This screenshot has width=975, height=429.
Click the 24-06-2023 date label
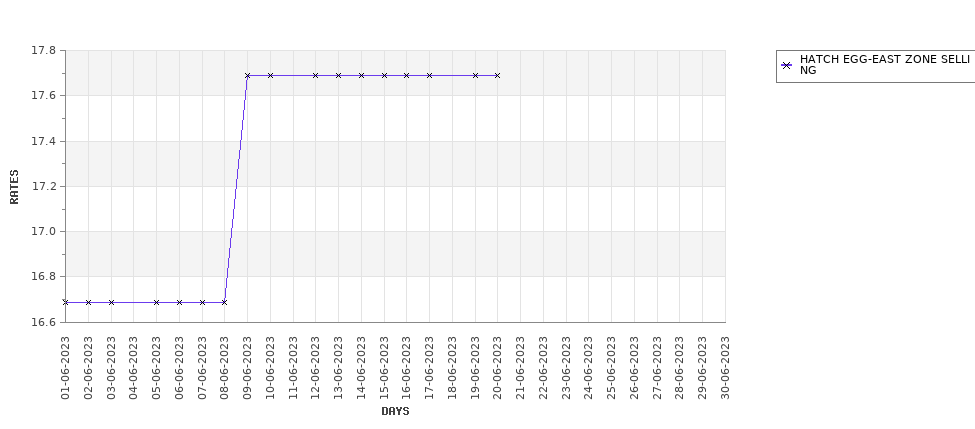(589, 367)
